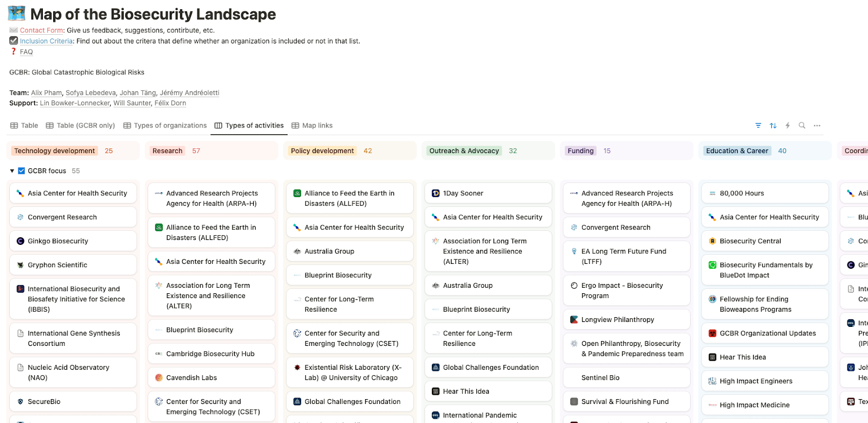This screenshot has height=423, width=868.
Task: Open Félix Dorn support link
Action: [170, 103]
